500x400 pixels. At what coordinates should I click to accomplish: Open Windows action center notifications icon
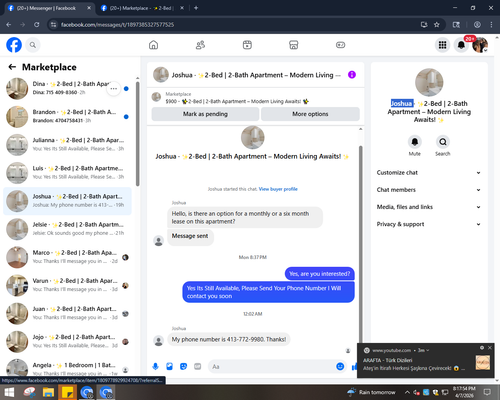tap(487, 392)
